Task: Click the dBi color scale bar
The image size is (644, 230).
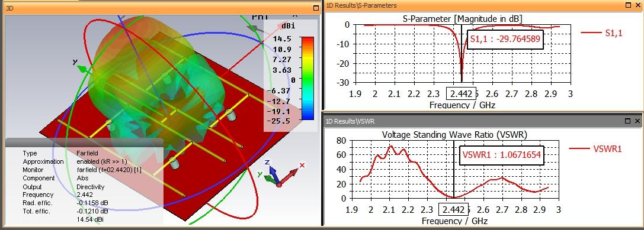Action: tap(307, 78)
